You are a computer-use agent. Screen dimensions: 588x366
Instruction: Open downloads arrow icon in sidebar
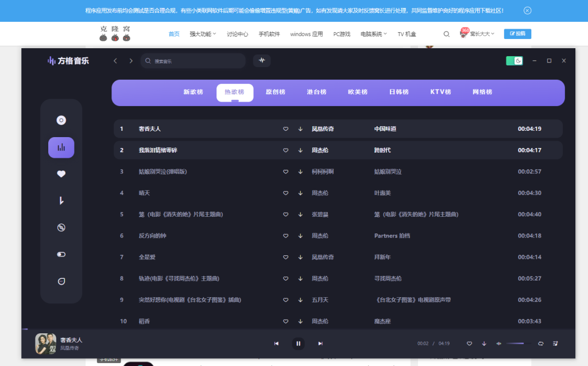61,201
